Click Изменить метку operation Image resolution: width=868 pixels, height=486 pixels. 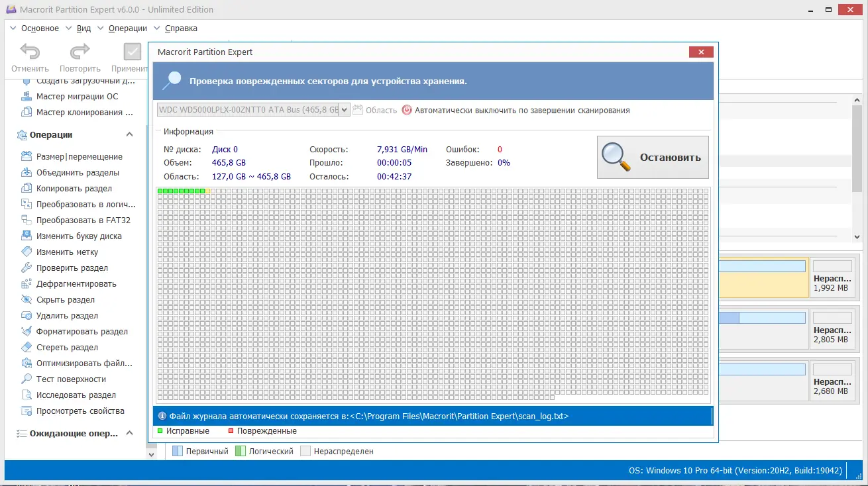(x=60, y=252)
